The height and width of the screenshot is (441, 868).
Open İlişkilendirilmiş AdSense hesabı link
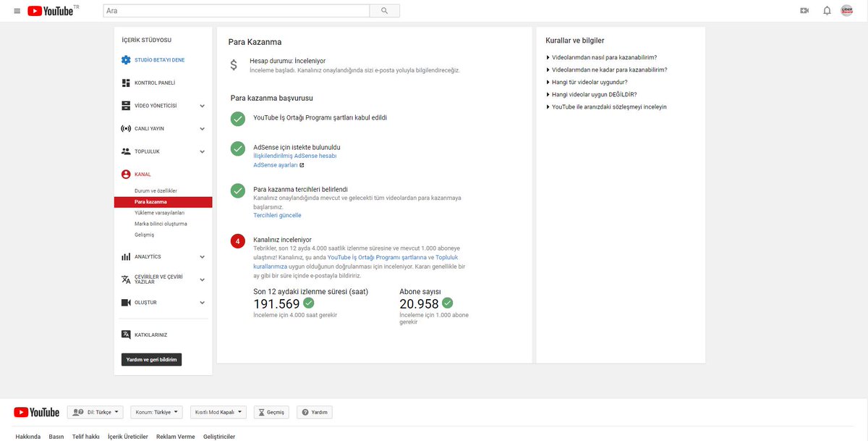(294, 156)
